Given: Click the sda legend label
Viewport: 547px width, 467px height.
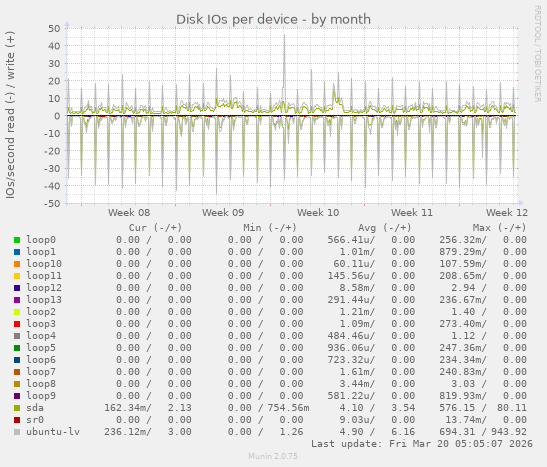Looking at the screenshot, I should [x=35, y=408].
